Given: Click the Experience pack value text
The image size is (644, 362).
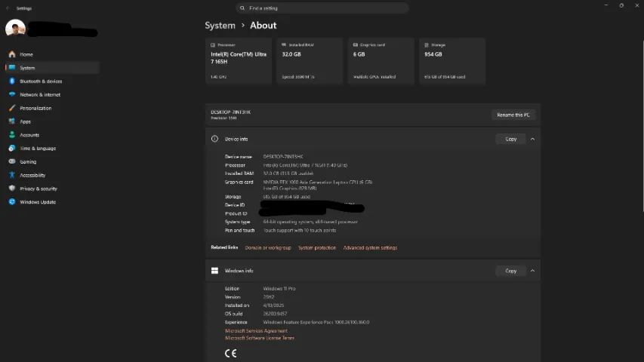Looking at the screenshot, I should [x=316, y=322].
